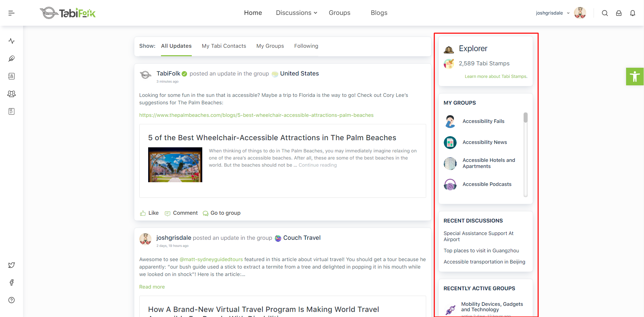Viewport: 644px width, 317px height.
Task: Open search via magnifier icon
Action: click(605, 13)
